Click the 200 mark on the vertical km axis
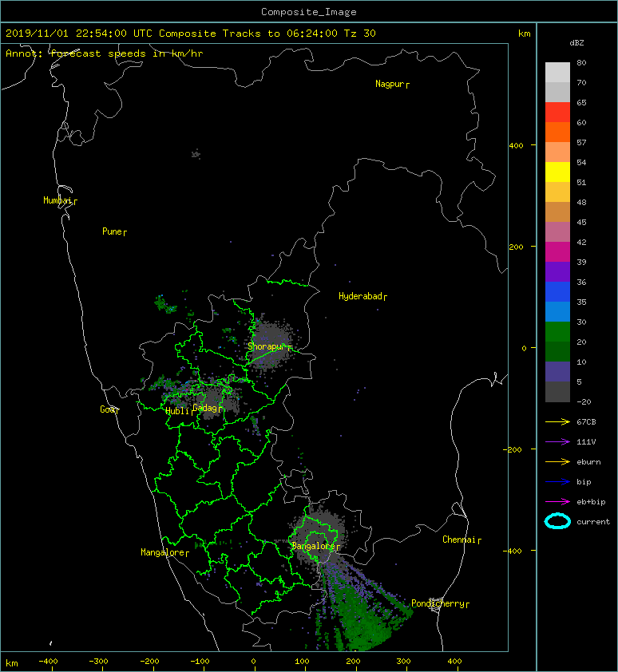This screenshot has height=672, width=618. (x=517, y=247)
